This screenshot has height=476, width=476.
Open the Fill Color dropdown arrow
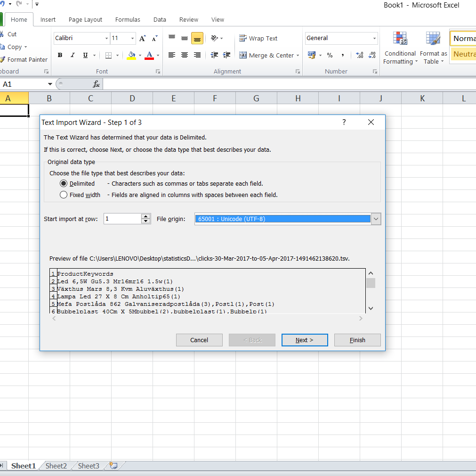(140, 55)
